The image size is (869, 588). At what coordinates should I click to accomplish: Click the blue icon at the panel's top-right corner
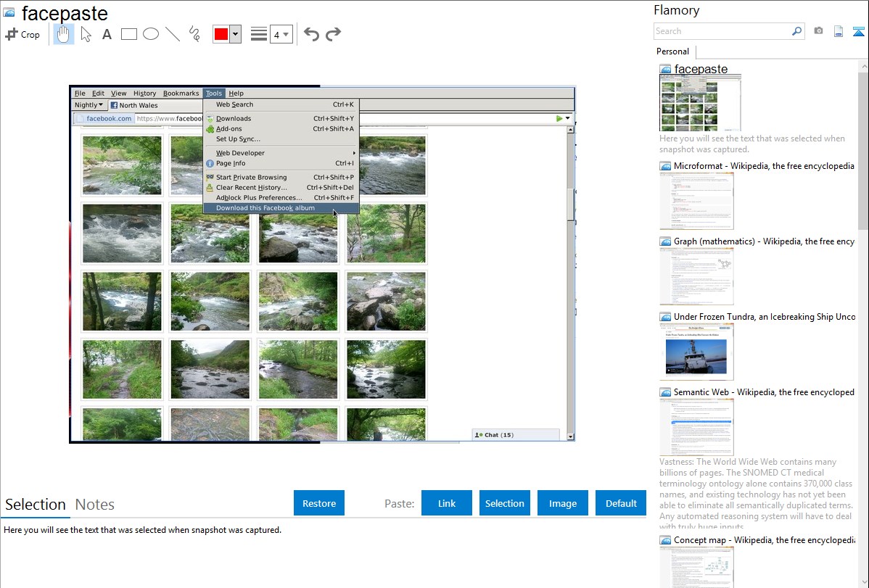pos(858,31)
